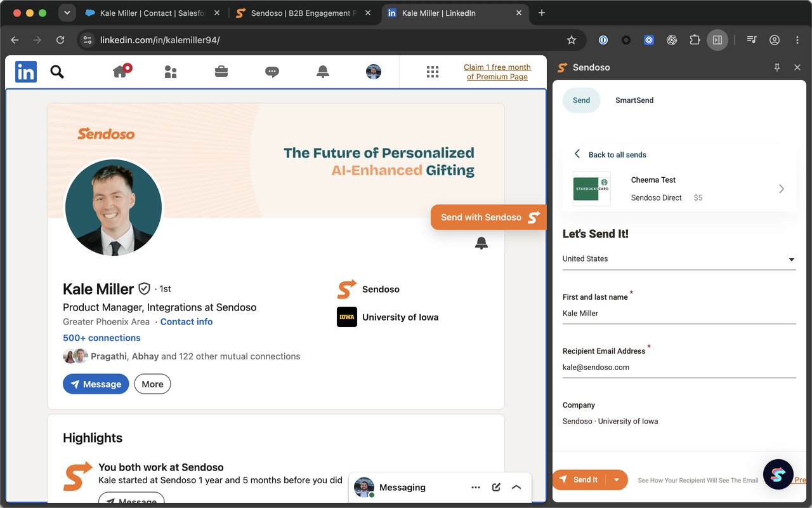812x508 pixels.
Task: Open the United States country dropdown
Action: pyautogui.click(x=679, y=259)
